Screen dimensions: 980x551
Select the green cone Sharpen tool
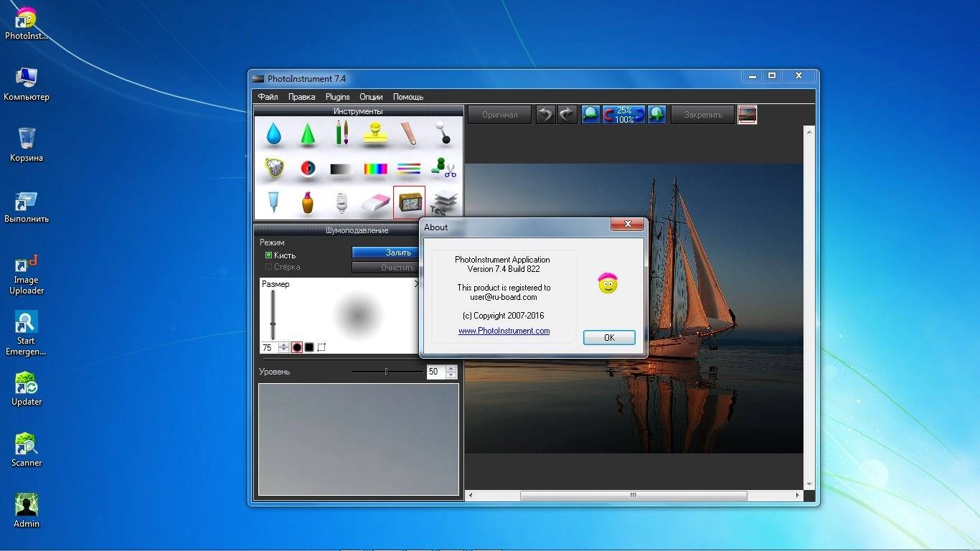point(307,133)
